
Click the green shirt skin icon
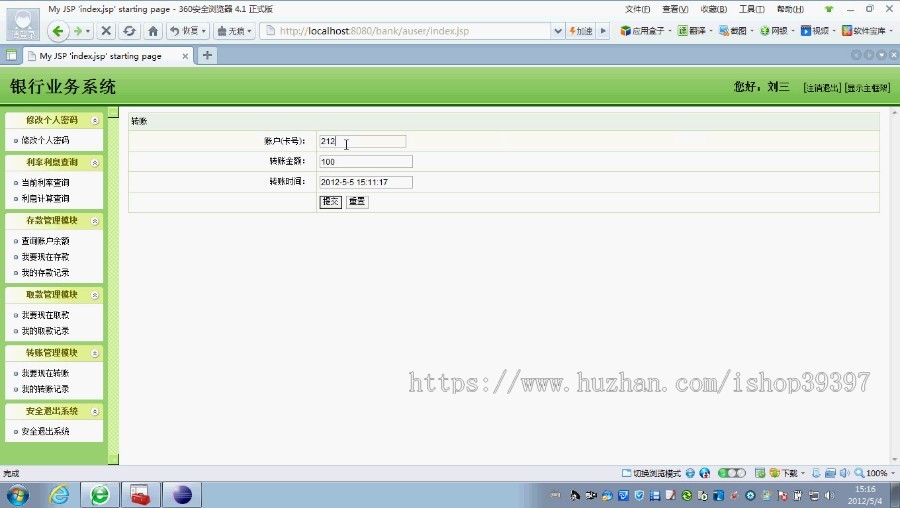pos(828,9)
